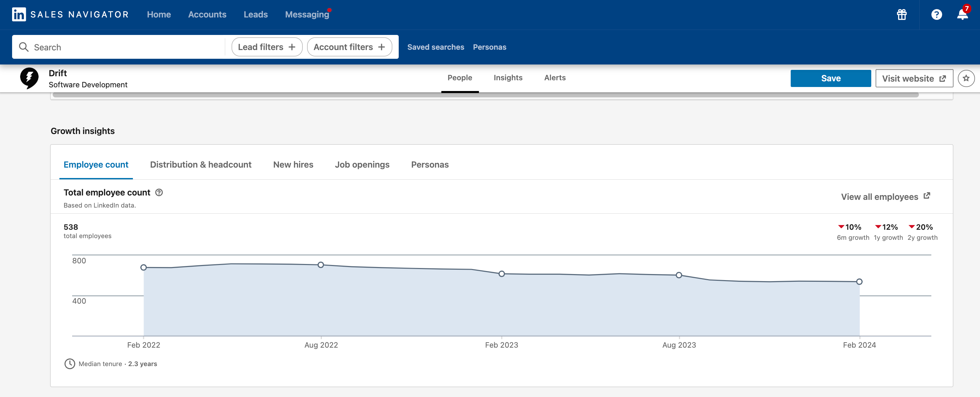Switch to the Insights tab

508,78
